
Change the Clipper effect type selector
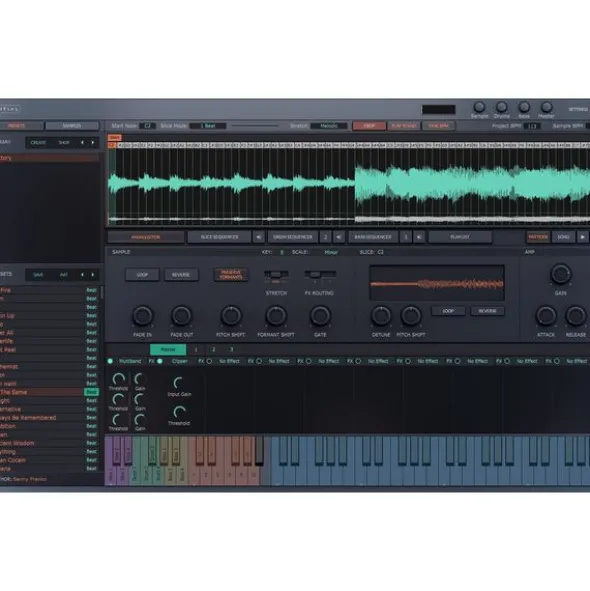tap(179, 361)
